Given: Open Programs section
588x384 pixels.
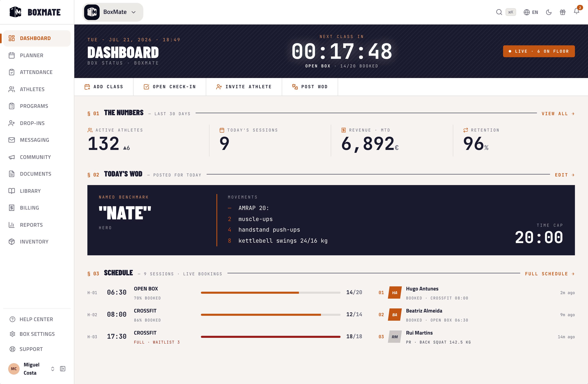Looking at the screenshot, I should (37, 106).
